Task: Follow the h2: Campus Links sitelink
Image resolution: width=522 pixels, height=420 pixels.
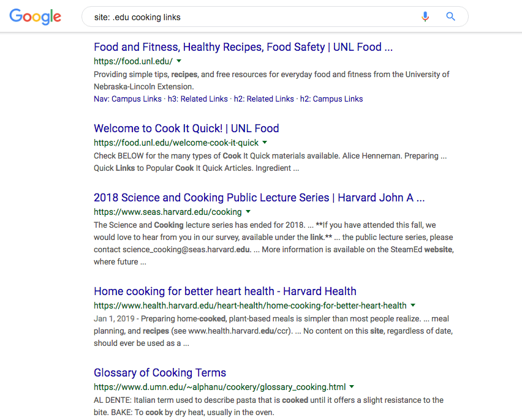Action: point(331,99)
